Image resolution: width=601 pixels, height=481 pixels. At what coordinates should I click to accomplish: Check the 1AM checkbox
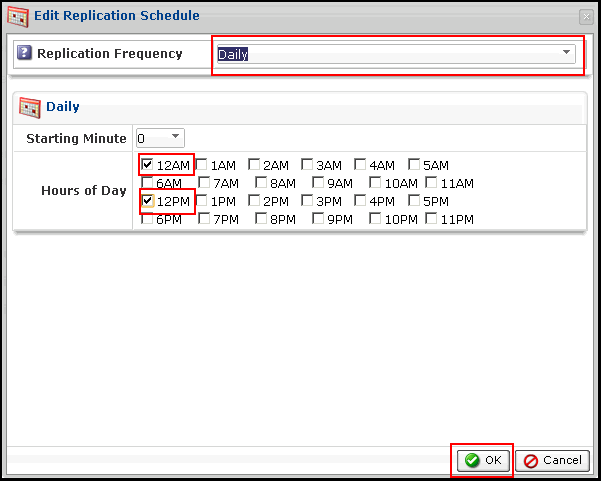tap(201, 164)
